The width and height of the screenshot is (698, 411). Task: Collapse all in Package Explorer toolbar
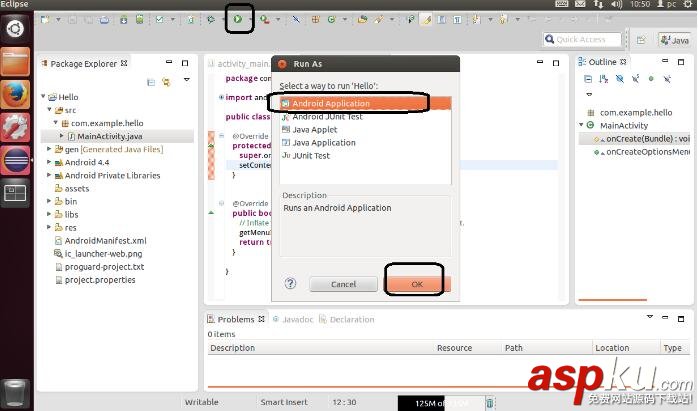[x=151, y=82]
